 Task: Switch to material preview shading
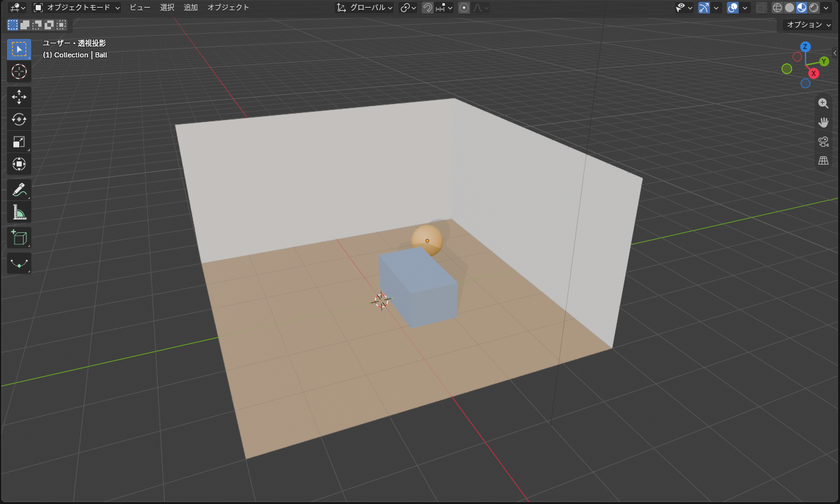pyautogui.click(x=802, y=8)
